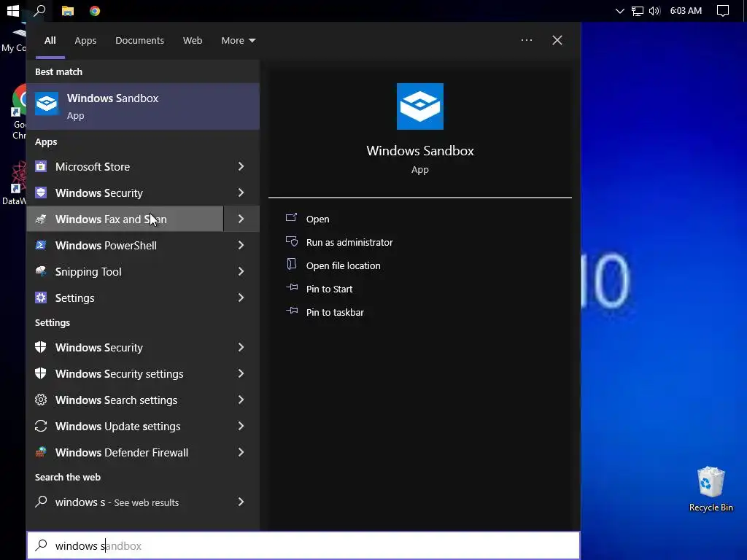Click in the search text box
Viewport: 747px width, 560px height.
click(303, 545)
